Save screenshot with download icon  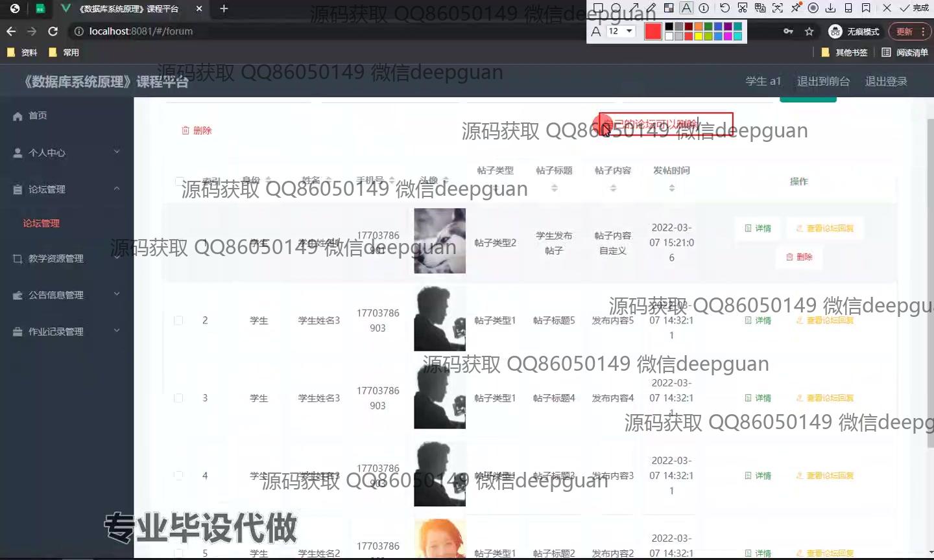click(830, 8)
